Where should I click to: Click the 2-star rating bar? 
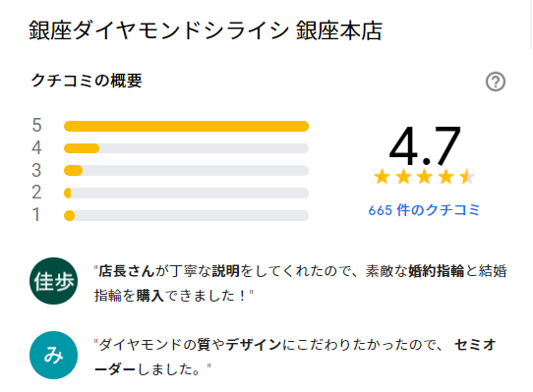coord(186,193)
